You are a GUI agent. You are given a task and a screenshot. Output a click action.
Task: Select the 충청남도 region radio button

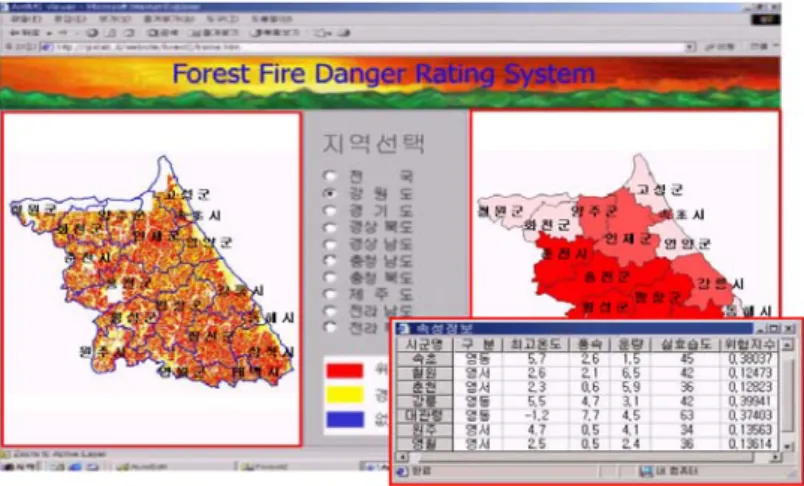pyautogui.click(x=331, y=261)
